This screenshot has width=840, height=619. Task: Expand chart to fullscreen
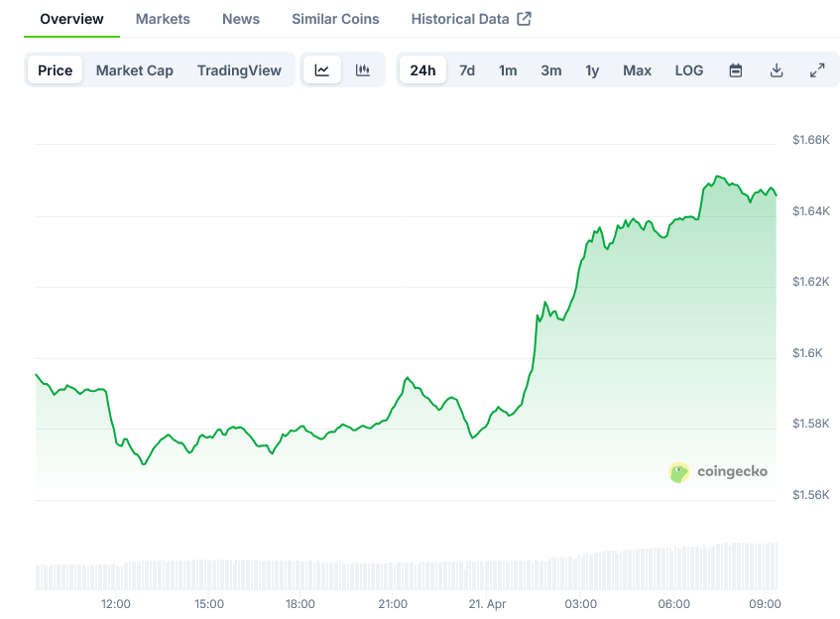pos(817,70)
